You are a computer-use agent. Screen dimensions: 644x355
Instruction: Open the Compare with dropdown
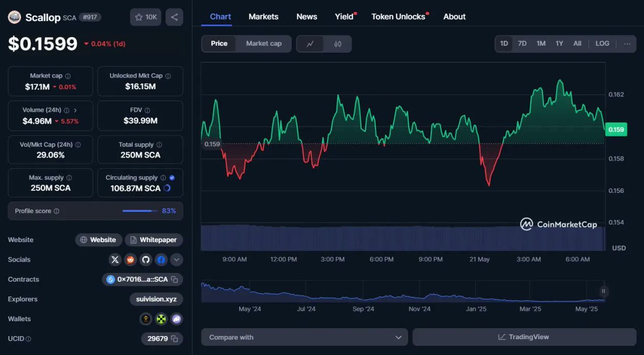(x=304, y=337)
